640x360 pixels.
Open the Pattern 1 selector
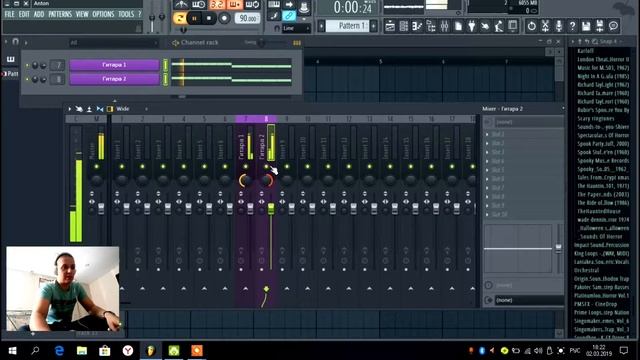347,26
